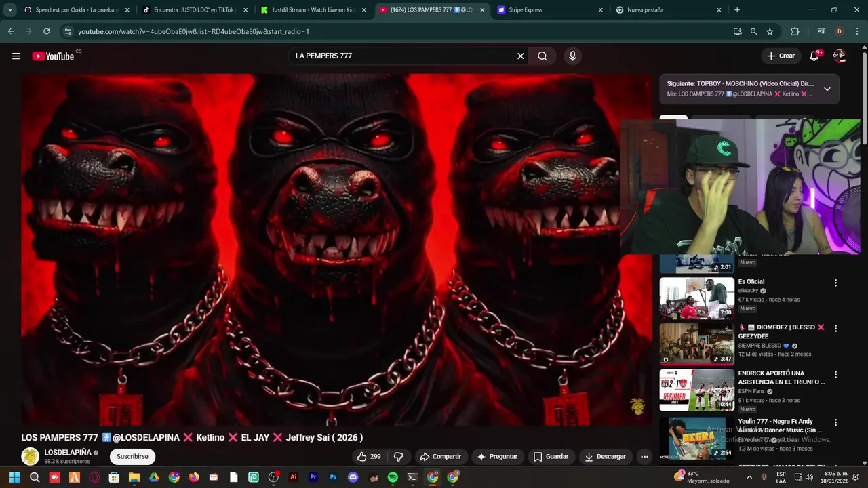Download video with Descargar
The width and height of the screenshot is (868, 488).
click(605, 457)
